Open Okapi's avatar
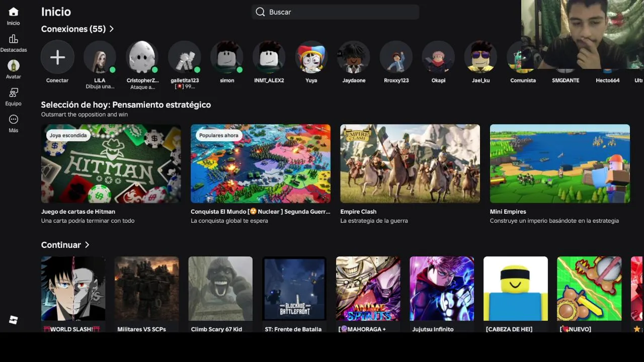The width and height of the screenshot is (644, 362). click(438, 57)
